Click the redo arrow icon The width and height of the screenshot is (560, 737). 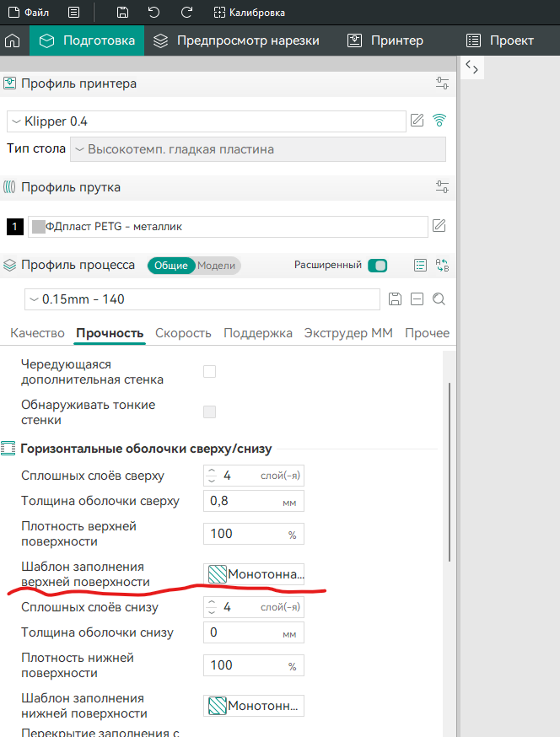click(186, 13)
